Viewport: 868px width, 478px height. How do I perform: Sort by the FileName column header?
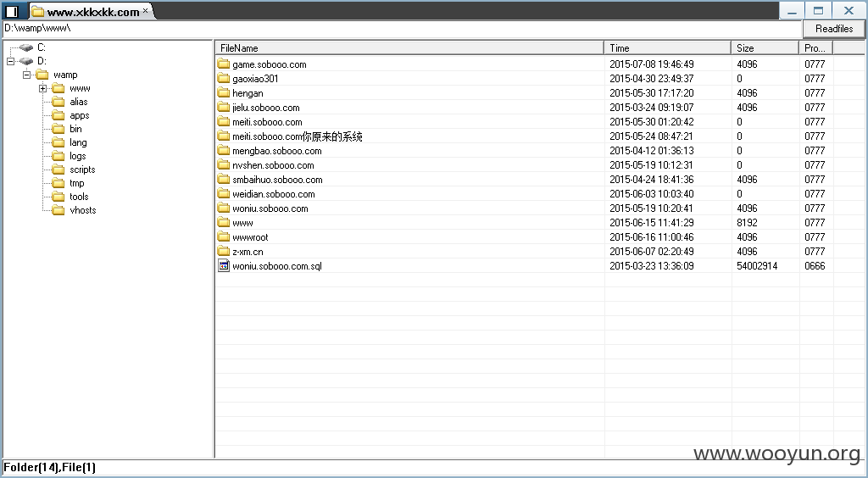pyautogui.click(x=409, y=48)
